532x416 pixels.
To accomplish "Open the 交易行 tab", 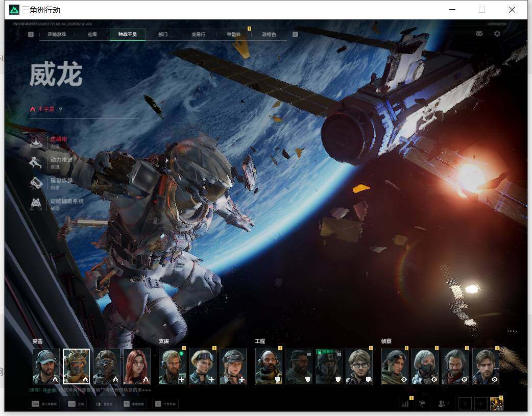I will [x=198, y=34].
